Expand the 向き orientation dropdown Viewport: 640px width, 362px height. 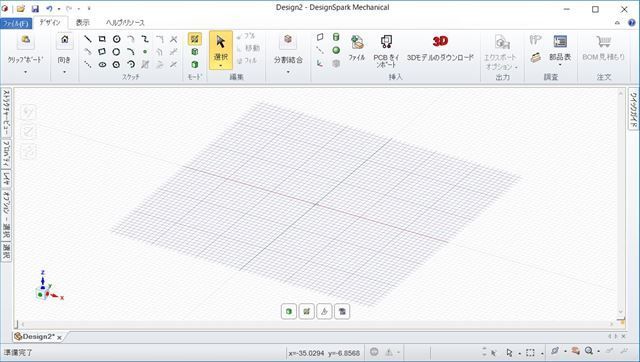(64, 72)
